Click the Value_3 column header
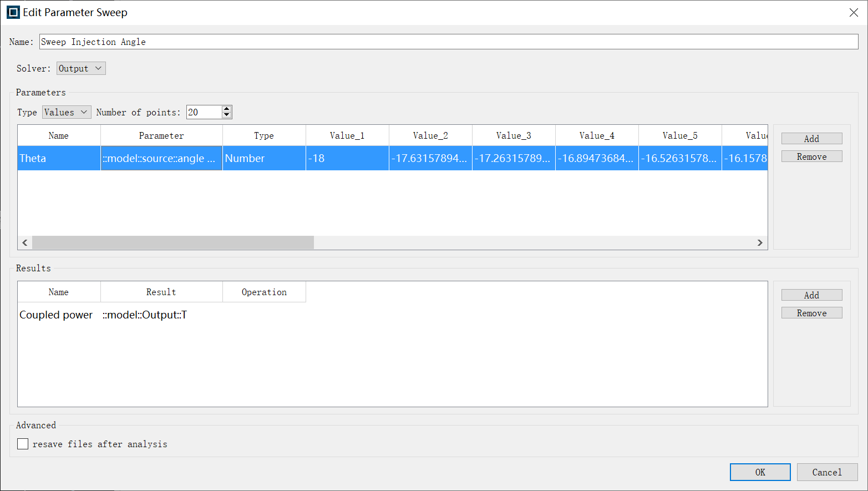Viewport: 868px width, 491px height. point(514,135)
